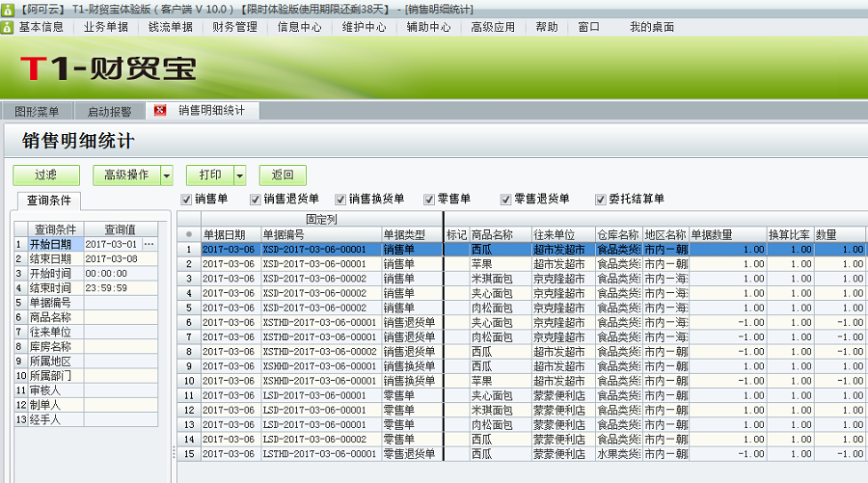Image resolution: width=868 pixels, height=483 pixels.
Task: Switch to the 启动报警 tab
Action: pyautogui.click(x=109, y=112)
